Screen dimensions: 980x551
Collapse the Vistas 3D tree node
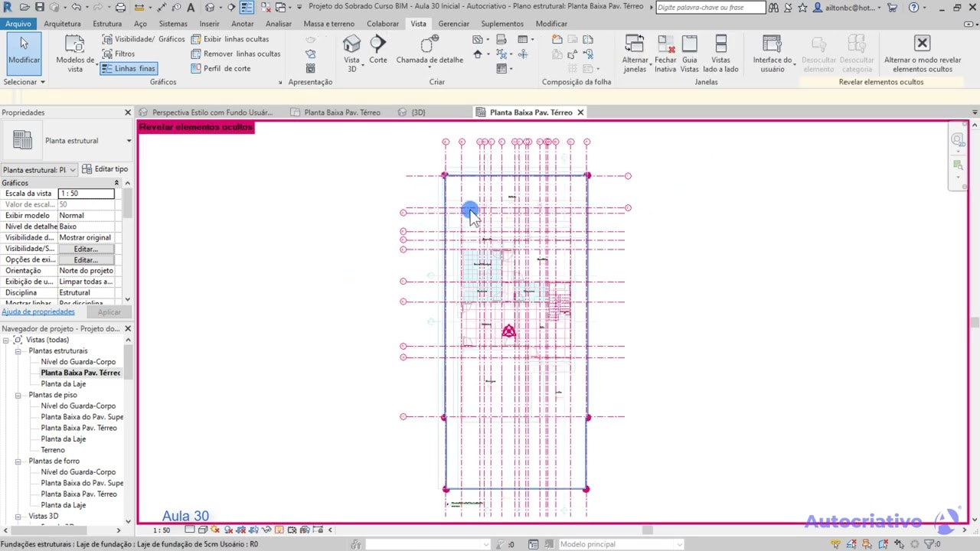click(18, 517)
